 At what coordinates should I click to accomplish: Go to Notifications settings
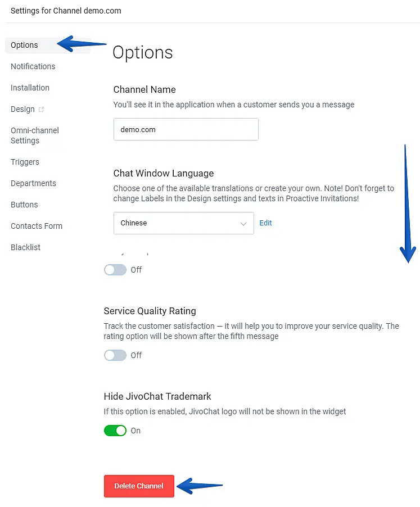click(33, 66)
